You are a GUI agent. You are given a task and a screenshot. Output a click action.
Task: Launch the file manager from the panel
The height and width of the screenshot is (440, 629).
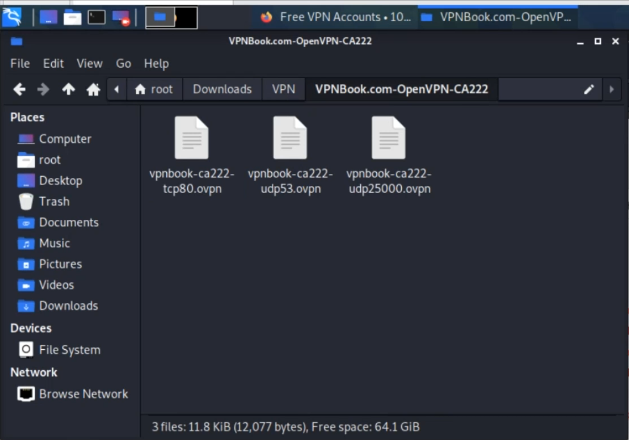[73, 17]
